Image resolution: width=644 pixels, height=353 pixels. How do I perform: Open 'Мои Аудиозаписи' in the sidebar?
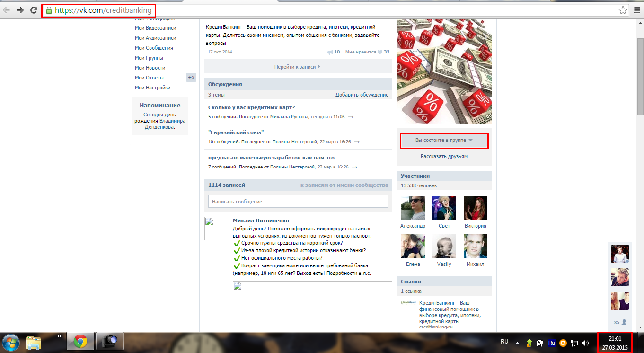pyautogui.click(x=155, y=38)
